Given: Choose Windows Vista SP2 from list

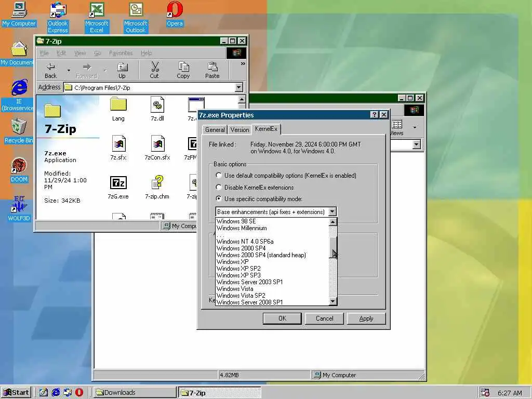Looking at the screenshot, I should click(272, 296).
